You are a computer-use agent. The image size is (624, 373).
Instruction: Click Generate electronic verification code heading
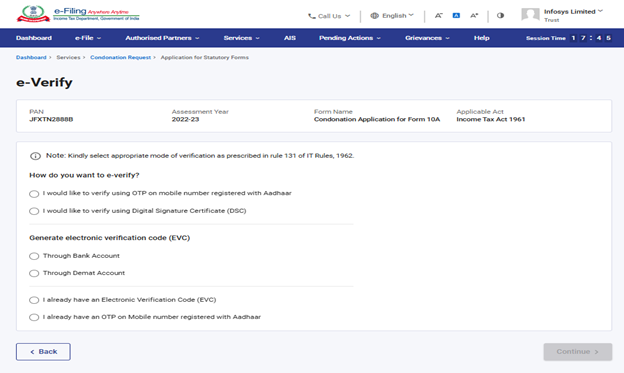[x=109, y=238]
